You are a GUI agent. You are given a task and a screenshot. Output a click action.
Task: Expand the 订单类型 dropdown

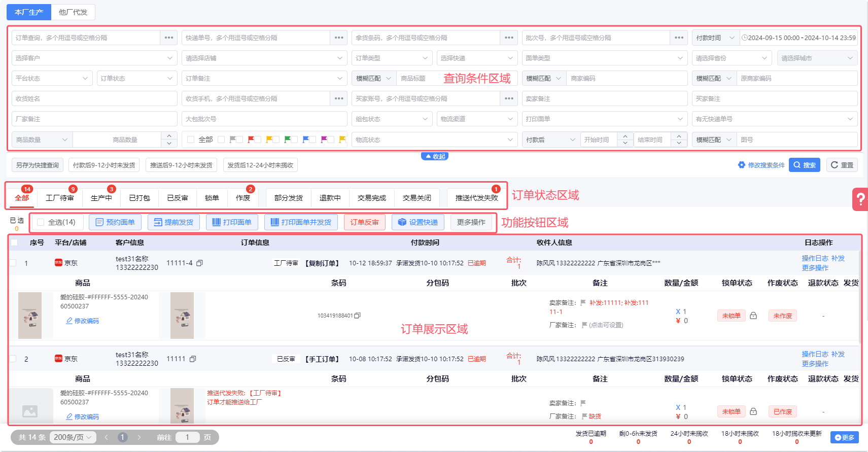(x=392, y=58)
